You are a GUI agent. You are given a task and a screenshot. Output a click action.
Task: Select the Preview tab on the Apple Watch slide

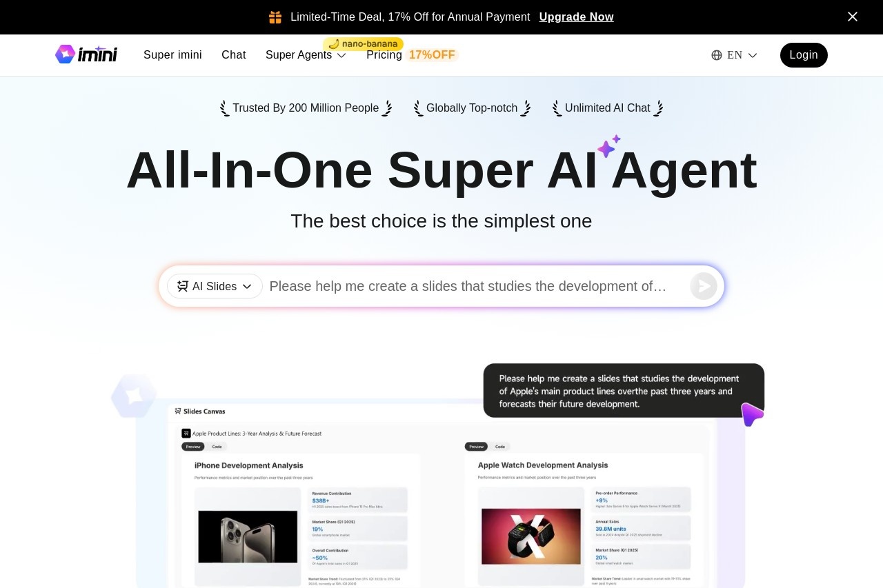click(x=476, y=447)
